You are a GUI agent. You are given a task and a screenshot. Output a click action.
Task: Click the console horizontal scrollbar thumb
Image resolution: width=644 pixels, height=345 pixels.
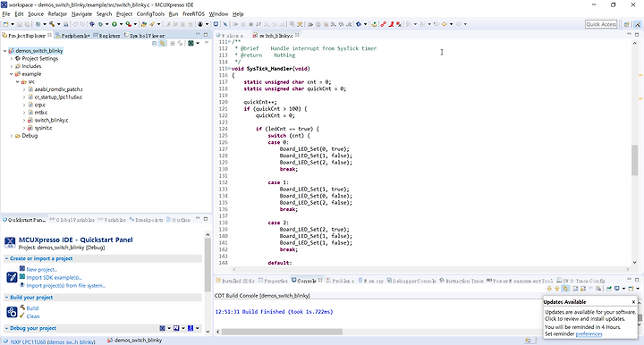282,332
